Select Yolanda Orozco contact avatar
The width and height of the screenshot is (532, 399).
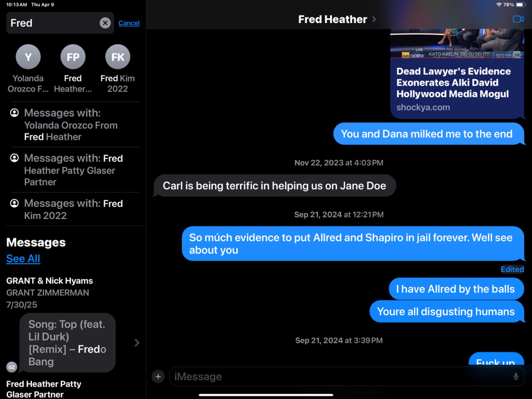pyautogui.click(x=28, y=57)
